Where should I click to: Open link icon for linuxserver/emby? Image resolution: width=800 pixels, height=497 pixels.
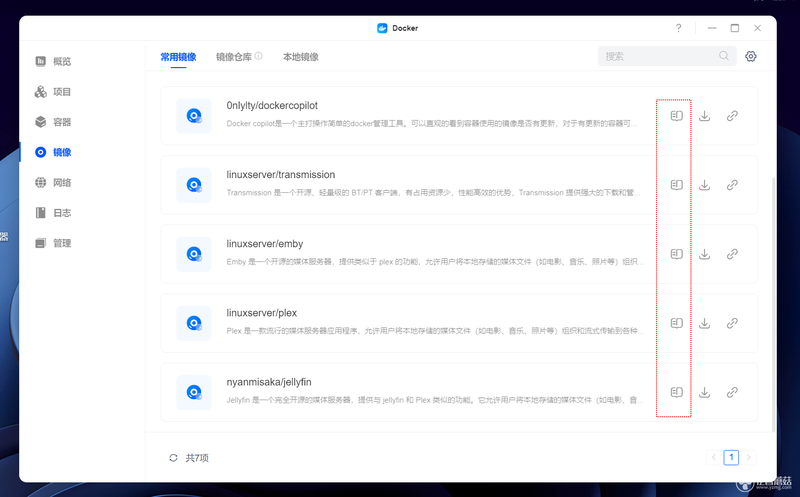click(x=732, y=254)
